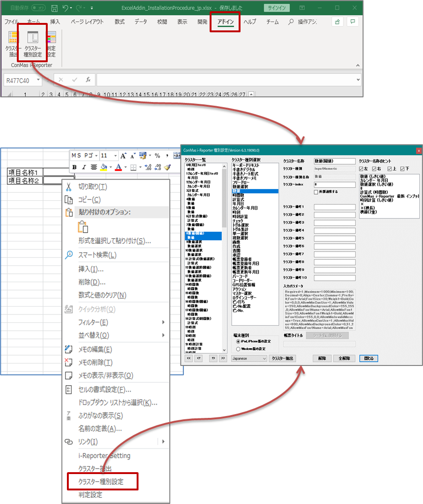Click the red font color swatch
Screen dimensions: 423x504
point(118,167)
